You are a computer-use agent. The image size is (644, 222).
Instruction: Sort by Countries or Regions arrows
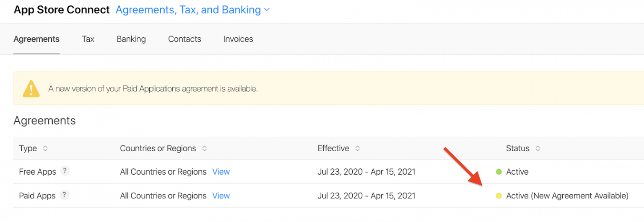(x=204, y=148)
